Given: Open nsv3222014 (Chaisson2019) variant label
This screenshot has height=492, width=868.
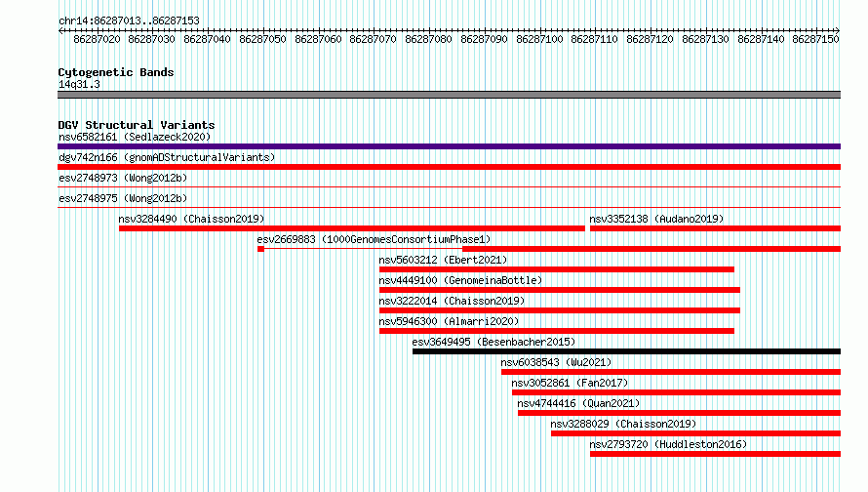Looking at the screenshot, I should pos(452,301).
